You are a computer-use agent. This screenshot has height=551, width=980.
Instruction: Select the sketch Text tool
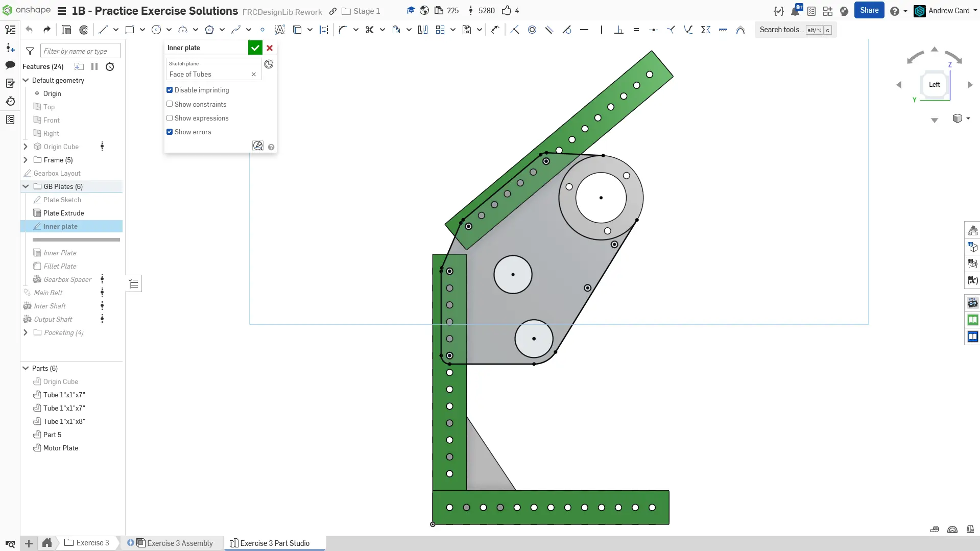(x=279, y=30)
